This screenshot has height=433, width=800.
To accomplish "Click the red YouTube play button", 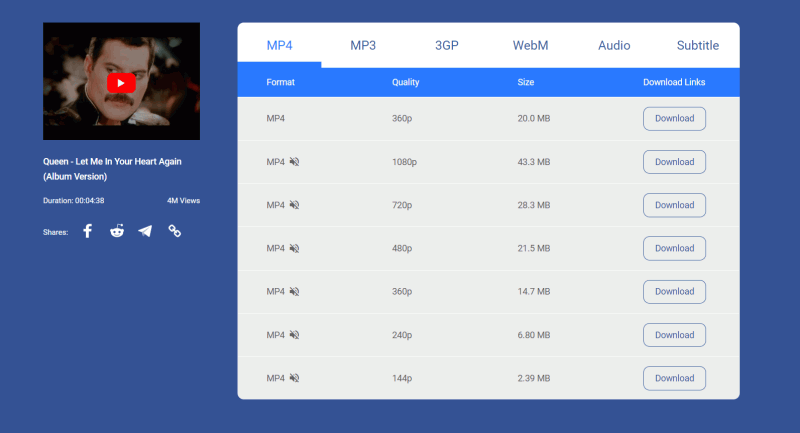I will 121,83.
